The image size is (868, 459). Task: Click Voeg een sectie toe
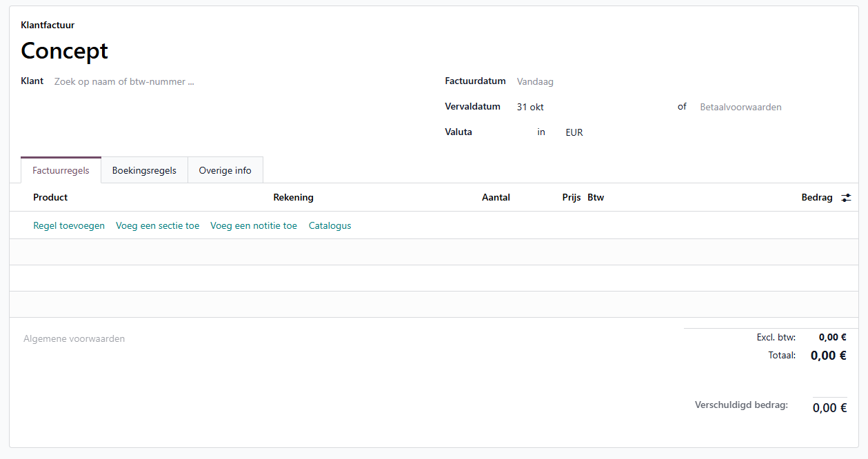pyautogui.click(x=157, y=225)
